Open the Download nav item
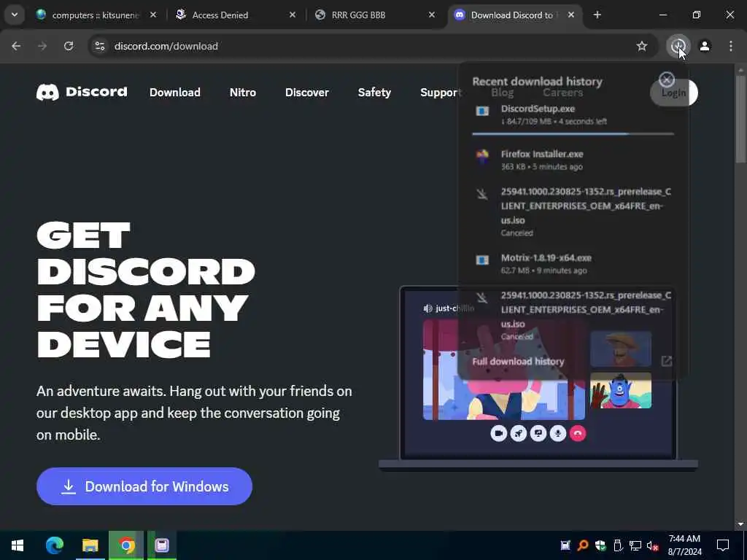 tap(175, 93)
